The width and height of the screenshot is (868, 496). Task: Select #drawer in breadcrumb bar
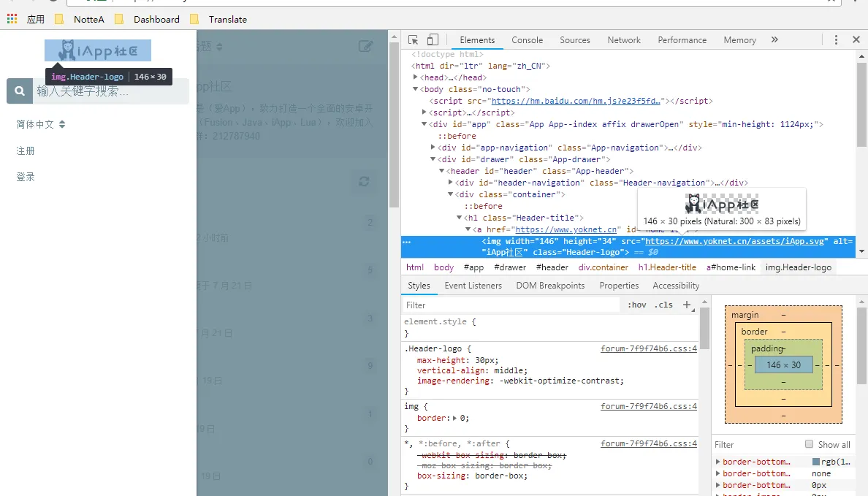(x=510, y=267)
